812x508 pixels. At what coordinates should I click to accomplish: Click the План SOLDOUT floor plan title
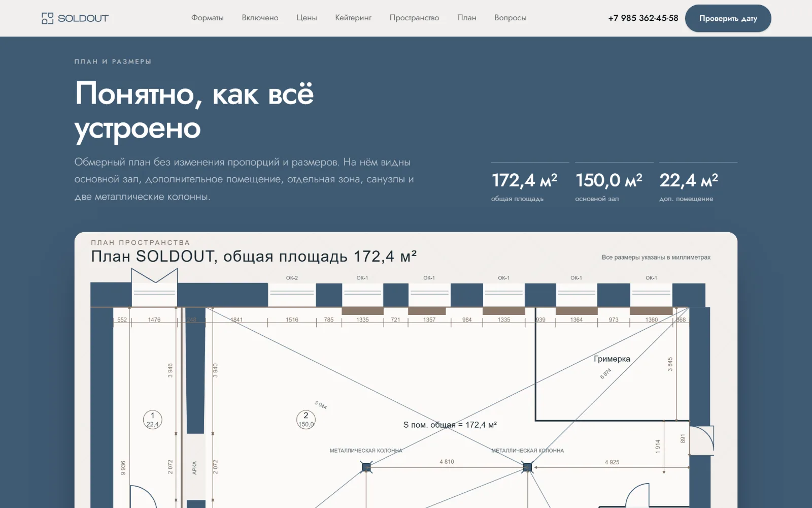pos(254,257)
